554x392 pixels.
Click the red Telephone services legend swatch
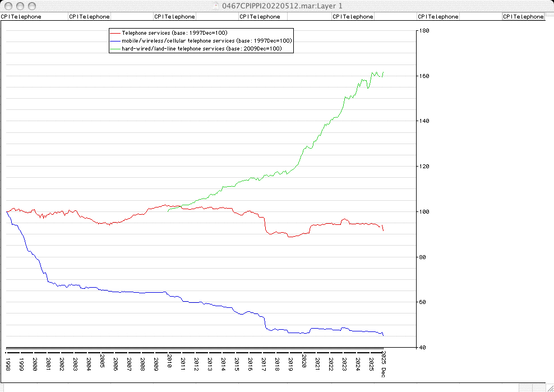(115, 33)
